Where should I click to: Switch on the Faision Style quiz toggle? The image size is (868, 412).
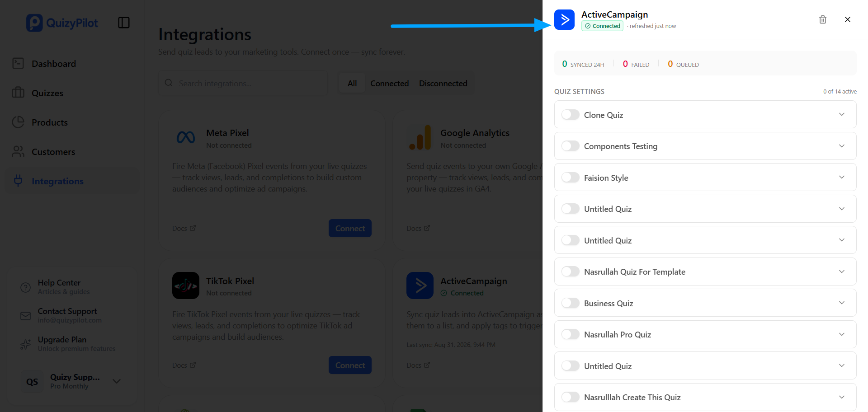click(571, 178)
